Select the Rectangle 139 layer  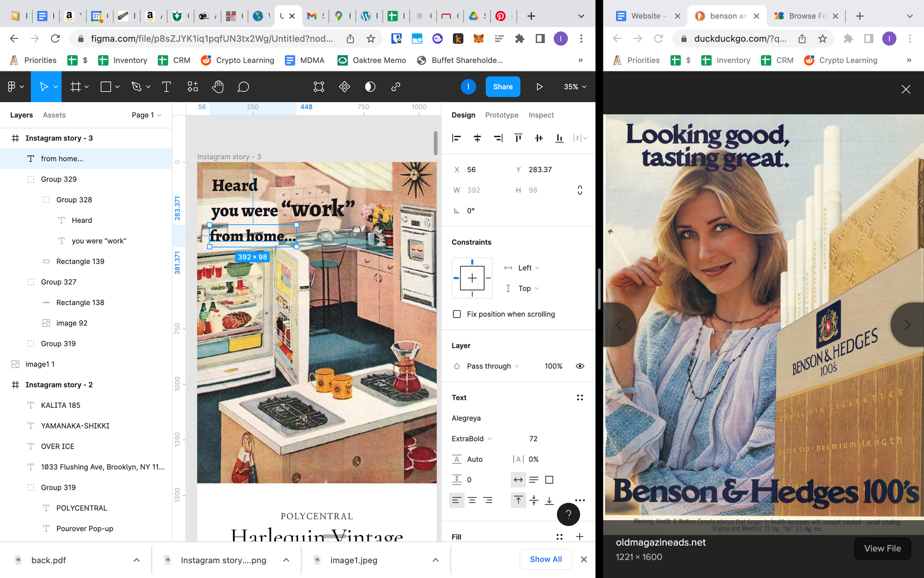click(x=80, y=261)
